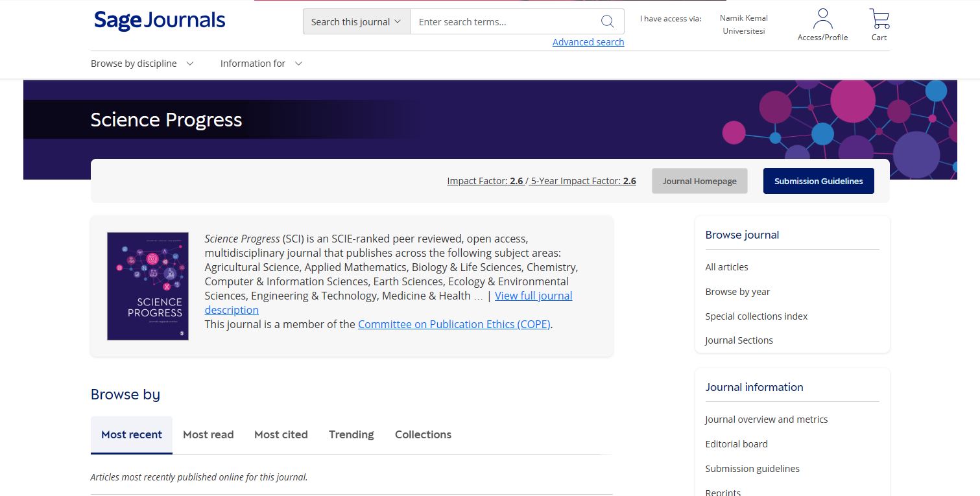The height and width of the screenshot is (496, 980).
Task: Open Browse by year link
Action: point(737,292)
